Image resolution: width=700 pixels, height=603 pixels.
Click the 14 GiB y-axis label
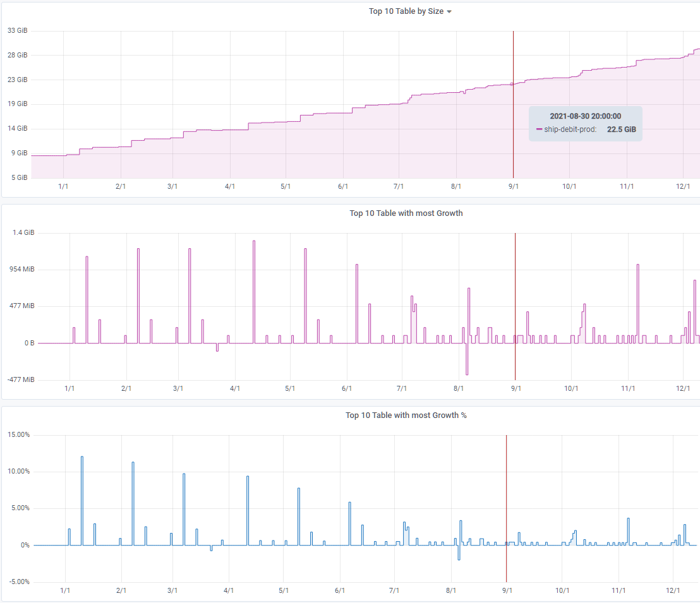[18, 128]
